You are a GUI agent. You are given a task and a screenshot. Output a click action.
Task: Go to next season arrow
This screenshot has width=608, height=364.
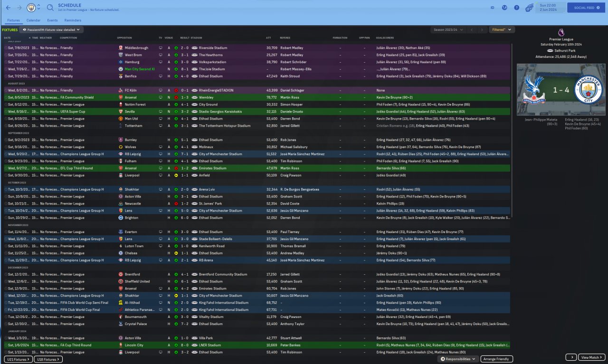483,29
